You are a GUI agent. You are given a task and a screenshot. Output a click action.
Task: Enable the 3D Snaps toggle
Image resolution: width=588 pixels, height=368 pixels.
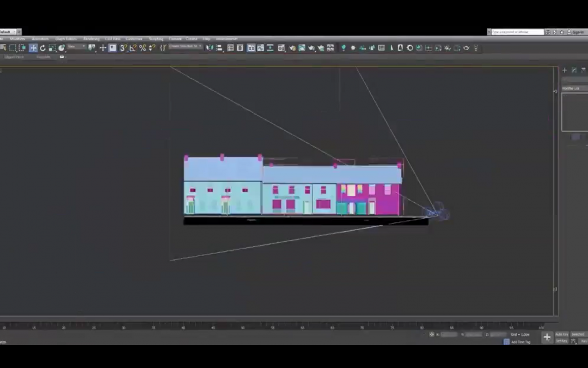(124, 48)
